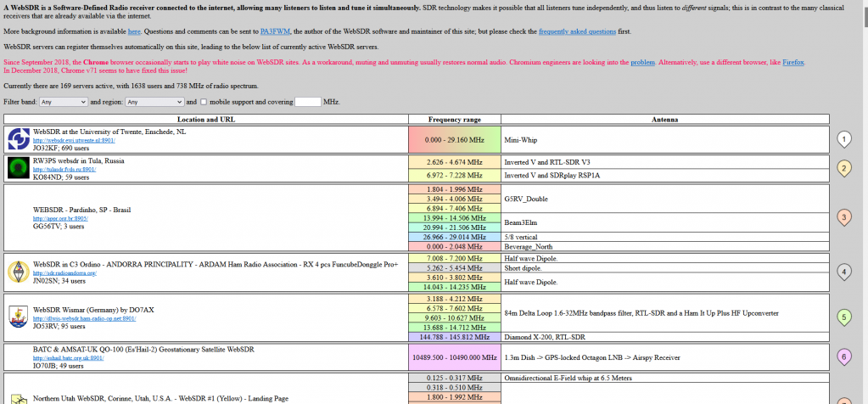Open the frequently asked questions link
Viewport: 868px width, 404px height.
568,30
